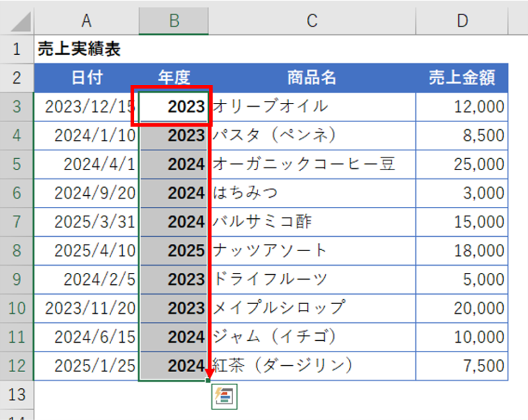Click the product cell 紅茶（ダージリン）

pos(312,366)
